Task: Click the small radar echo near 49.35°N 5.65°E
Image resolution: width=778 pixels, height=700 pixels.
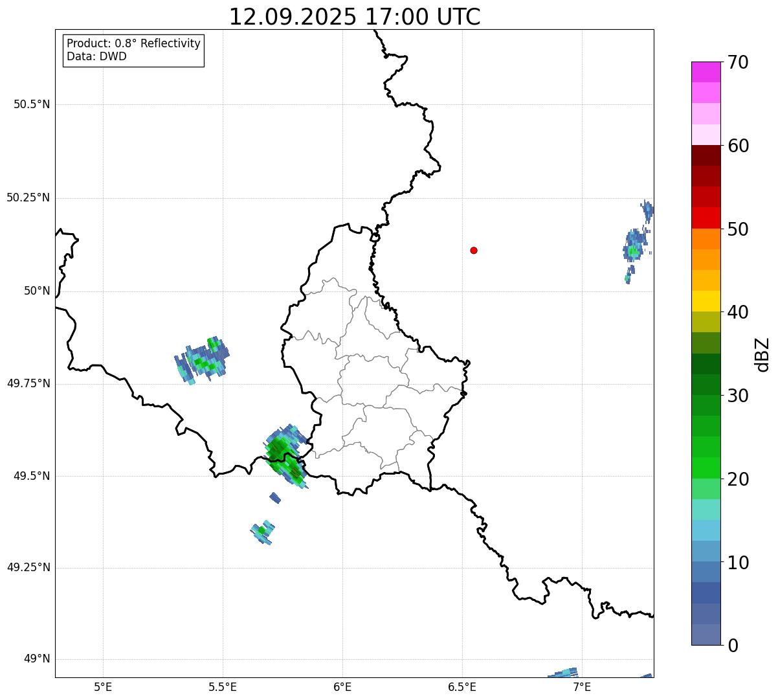Action: pyautogui.click(x=263, y=531)
